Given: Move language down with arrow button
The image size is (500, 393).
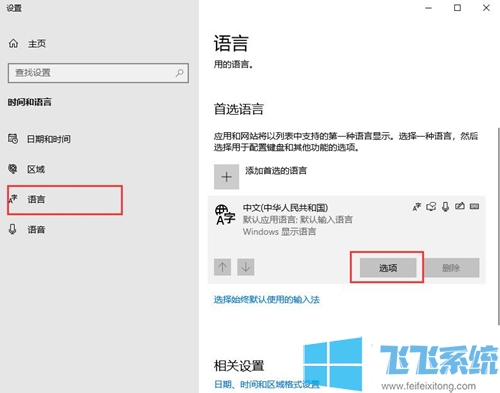Looking at the screenshot, I should pyautogui.click(x=246, y=267).
